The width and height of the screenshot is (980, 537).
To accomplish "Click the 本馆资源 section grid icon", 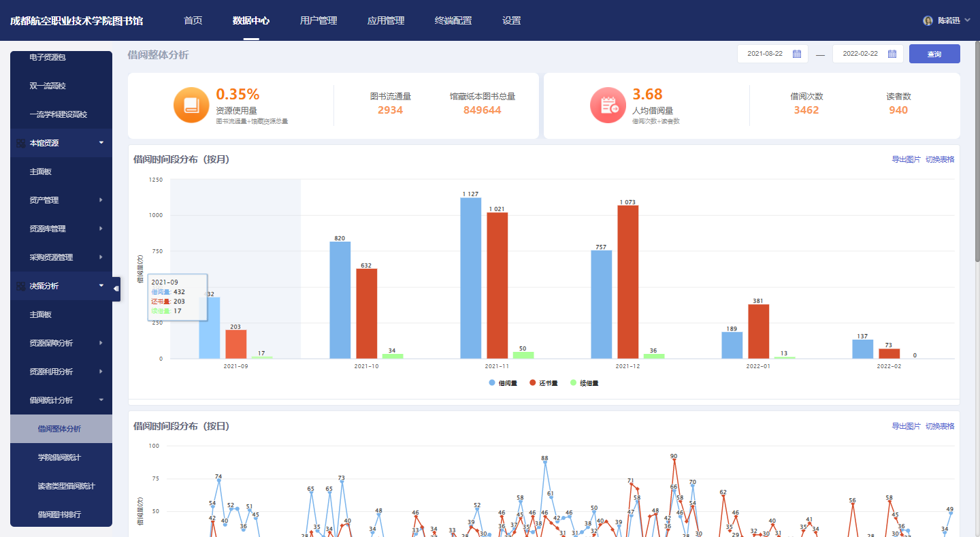I will coord(20,143).
